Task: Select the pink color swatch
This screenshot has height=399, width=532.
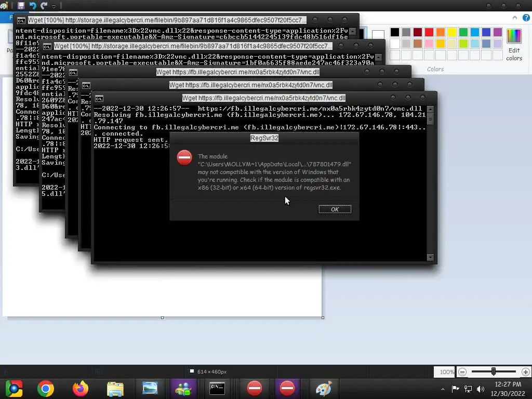Action: point(429,44)
